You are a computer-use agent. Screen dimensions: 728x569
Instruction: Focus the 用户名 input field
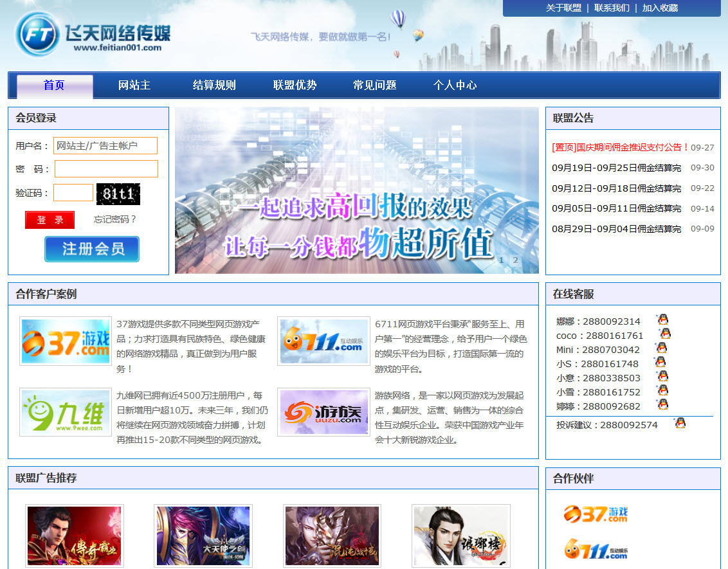pos(105,146)
